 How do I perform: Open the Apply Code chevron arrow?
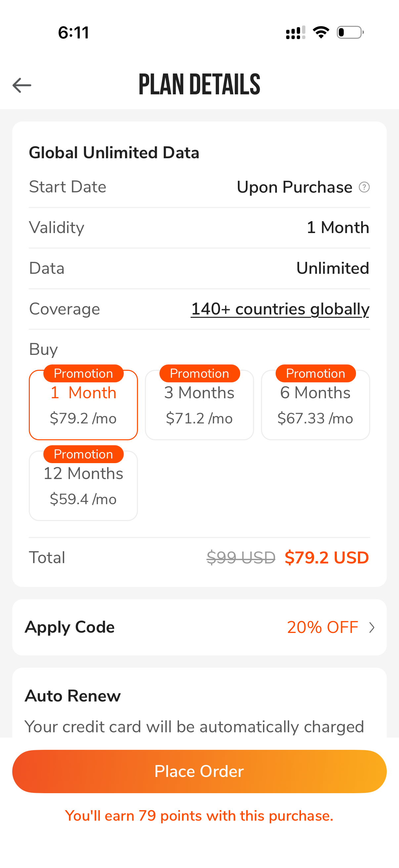372,627
